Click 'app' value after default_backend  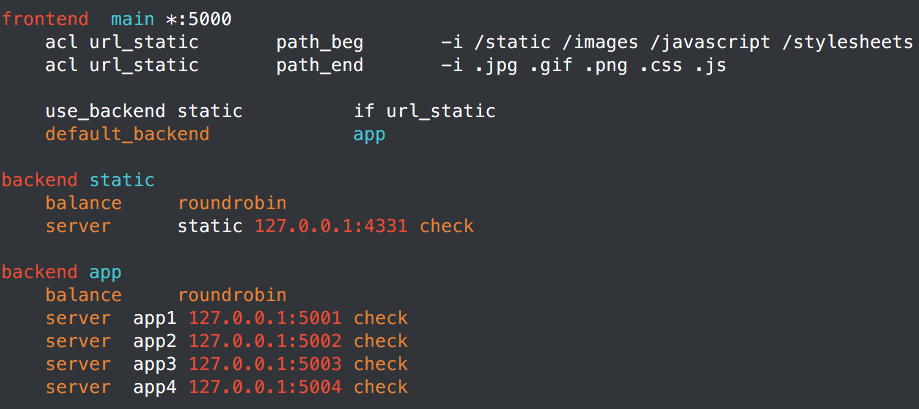click(x=370, y=135)
